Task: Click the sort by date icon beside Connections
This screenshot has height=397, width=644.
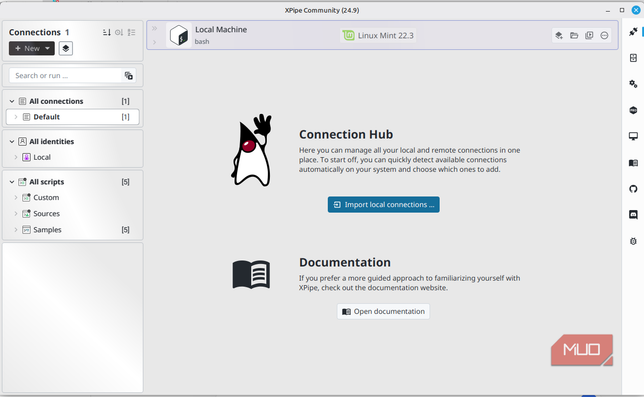Action: click(x=119, y=32)
